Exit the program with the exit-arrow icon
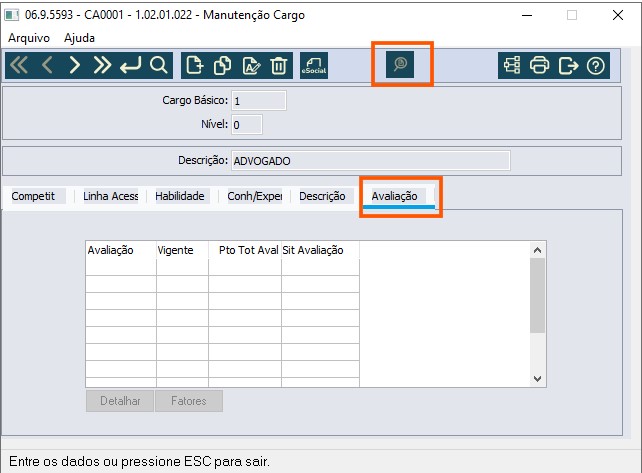Screen dimensions: 642x473 568,66
